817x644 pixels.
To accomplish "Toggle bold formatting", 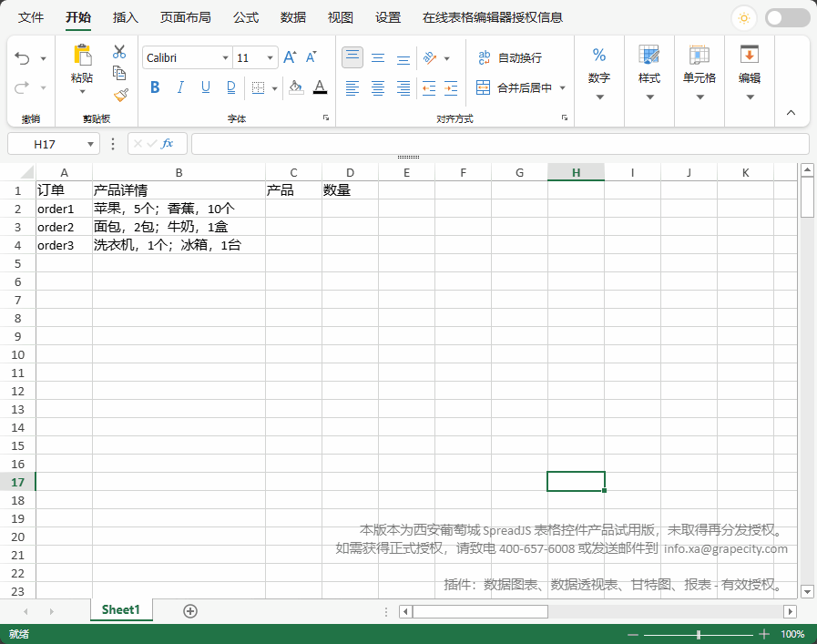I will click(x=155, y=87).
